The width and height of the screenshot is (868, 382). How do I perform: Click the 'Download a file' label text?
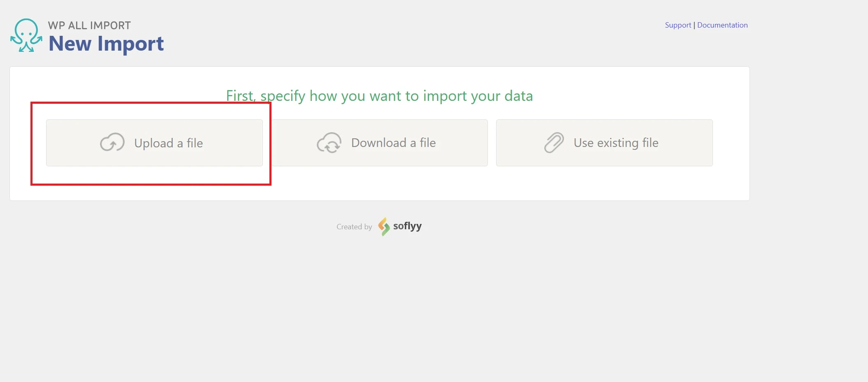(x=393, y=143)
